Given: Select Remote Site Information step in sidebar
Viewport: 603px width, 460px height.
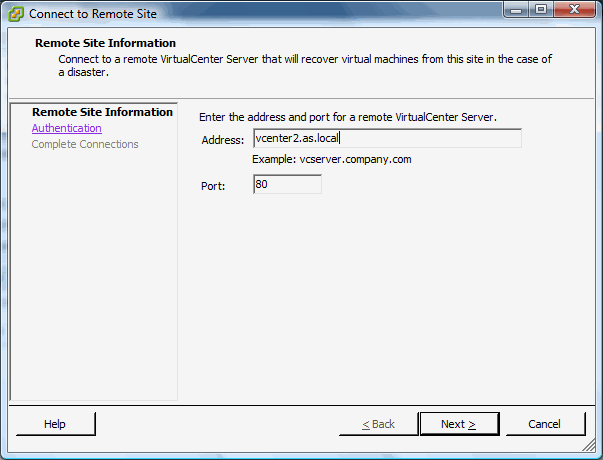Looking at the screenshot, I should tap(102, 112).
